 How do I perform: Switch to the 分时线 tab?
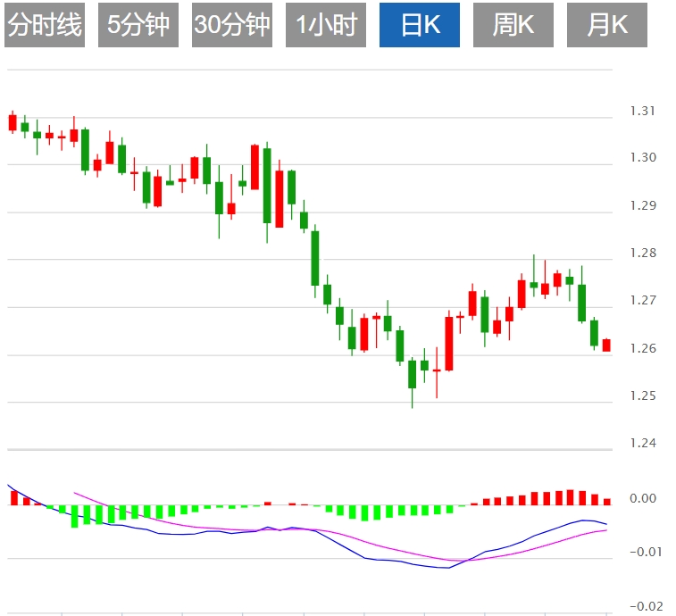[x=45, y=25]
